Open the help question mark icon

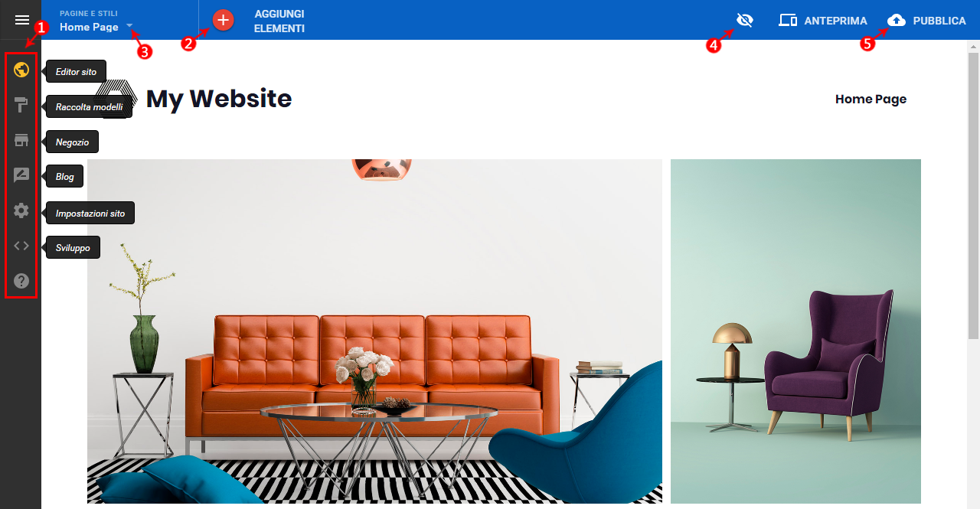[x=21, y=281]
